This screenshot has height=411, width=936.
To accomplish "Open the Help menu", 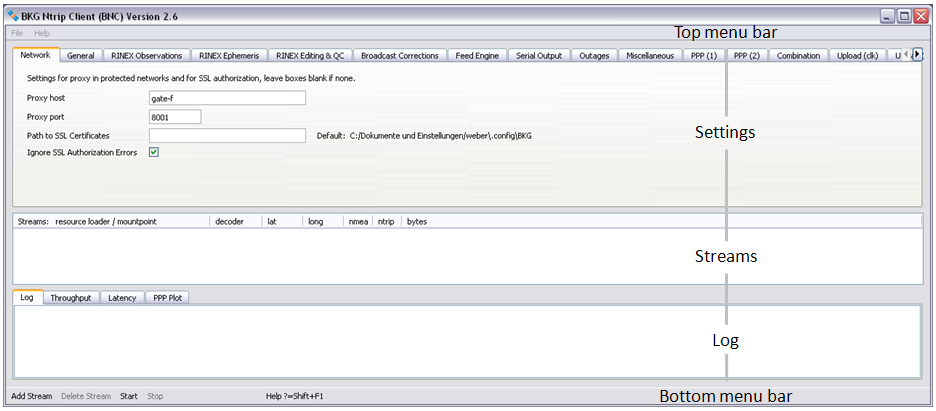I will coord(42,34).
